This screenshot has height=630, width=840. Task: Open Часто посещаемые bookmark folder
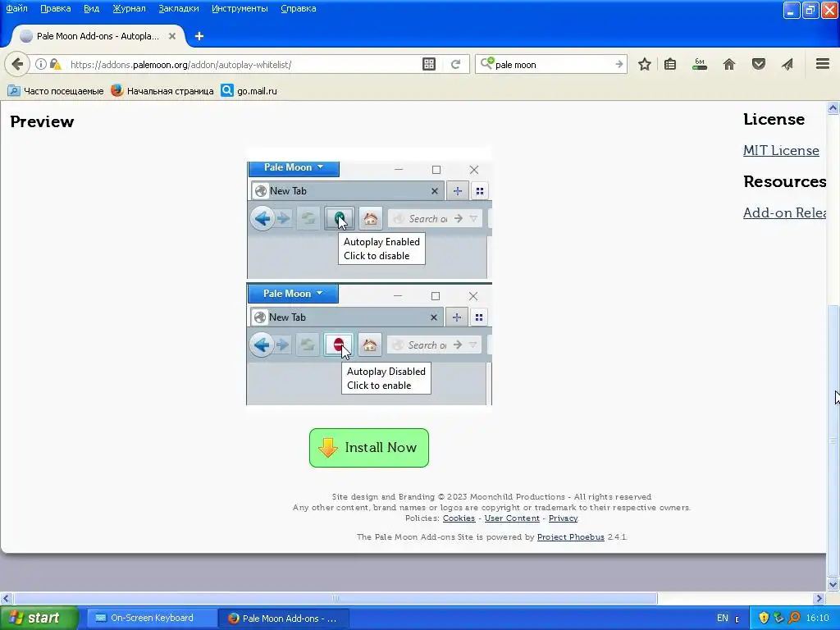click(x=56, y=90)
